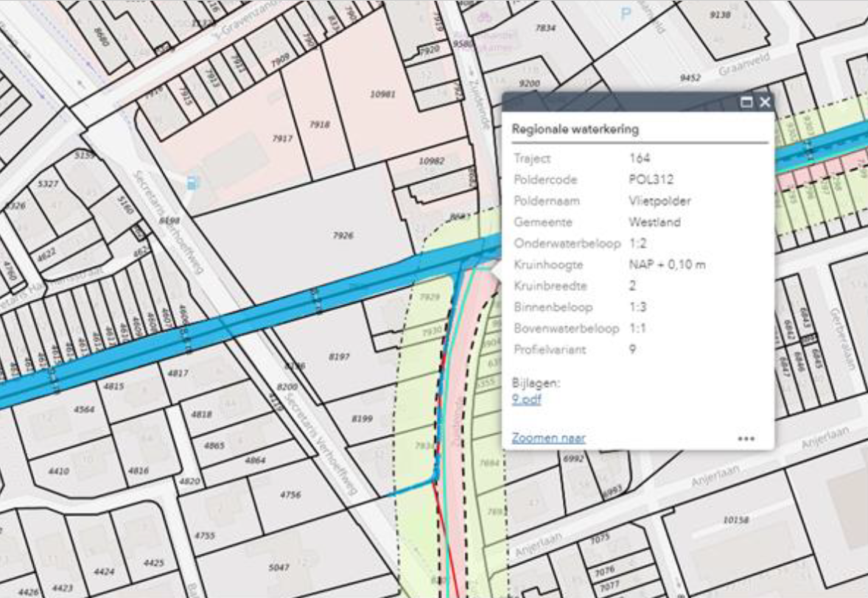Select the Poldernaam value Vlietpolder
This screenshot has height=598, width=868.
pyautogui.click(x=660, y=201)
